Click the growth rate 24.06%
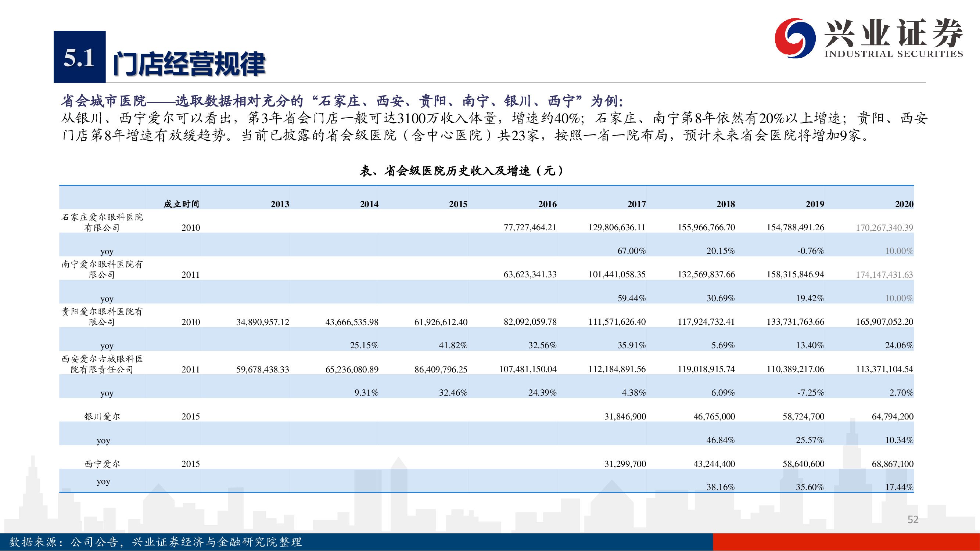 pos(899,346)
